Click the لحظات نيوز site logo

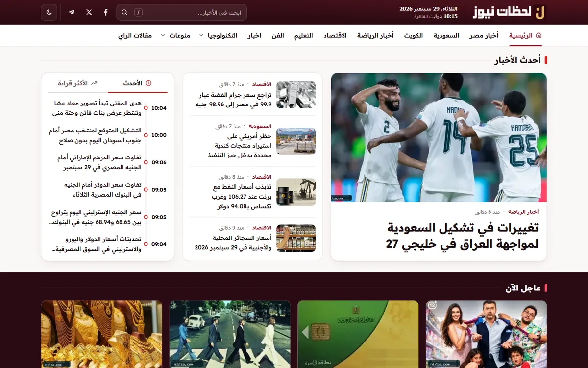(x=510, y=12)
